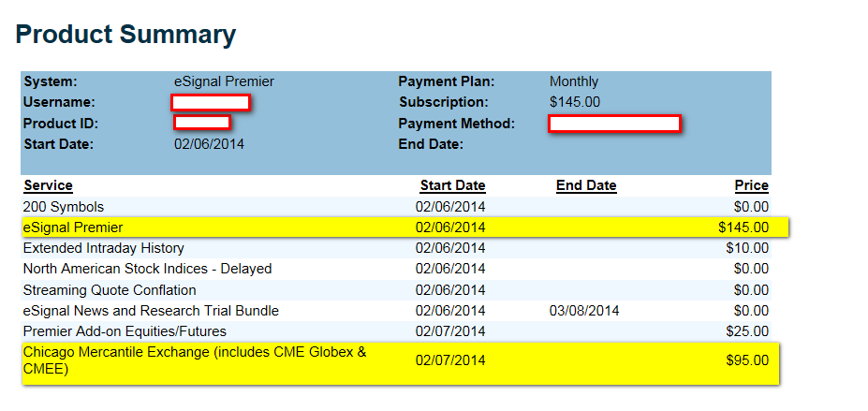Click the "End Date:" label in the blue header

(431, 144)
